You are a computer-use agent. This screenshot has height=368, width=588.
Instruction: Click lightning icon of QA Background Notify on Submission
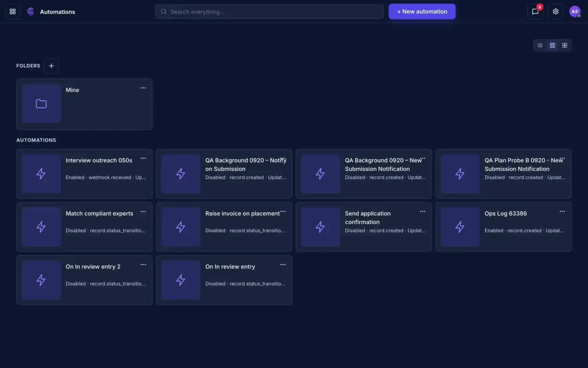coord(181,174)
